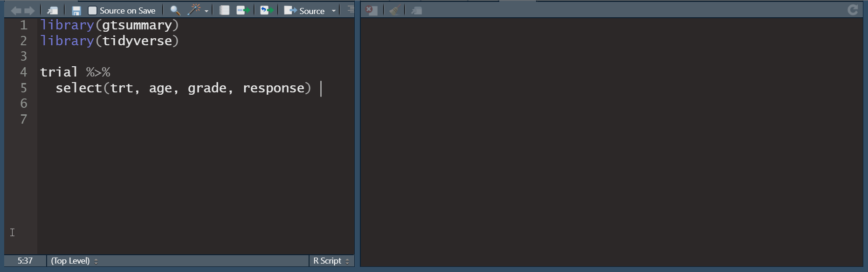The width and height of the screenshot is (868, 272).
Task: Refresh the viewer pane
Action: pos(853,10)
